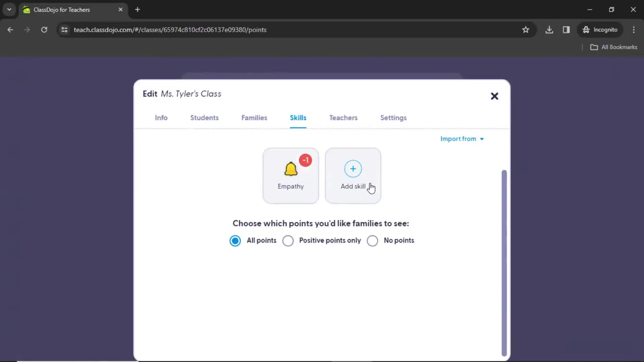This screenshot has height=362, width=644.
Task: Go to the Families tab
Action: pos(254,118)
